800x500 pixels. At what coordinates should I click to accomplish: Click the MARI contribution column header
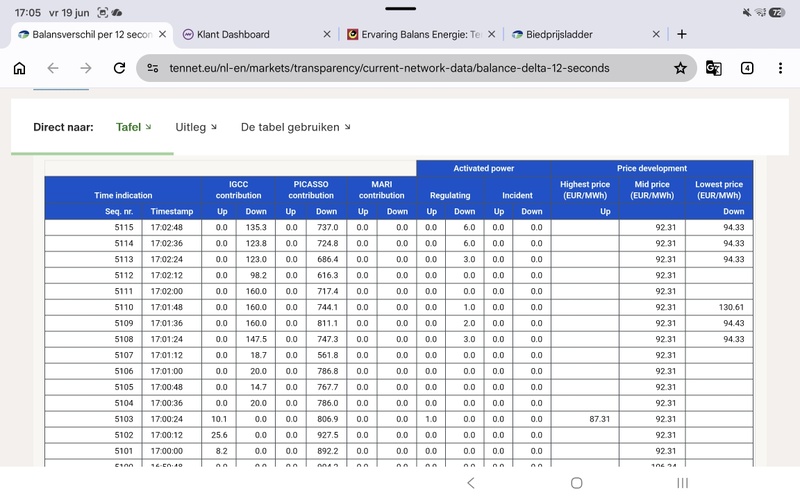tap(382, 189)
